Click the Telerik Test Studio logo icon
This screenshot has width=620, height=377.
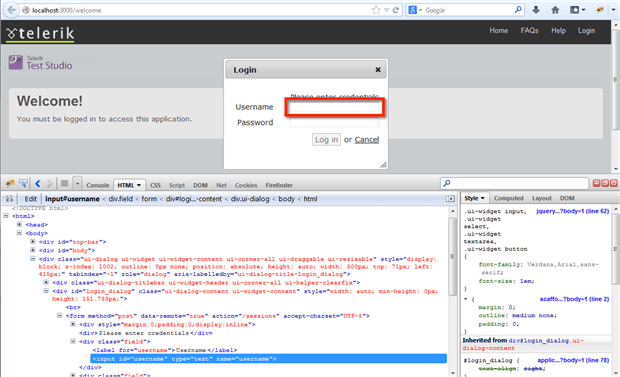tap(16, 63)
